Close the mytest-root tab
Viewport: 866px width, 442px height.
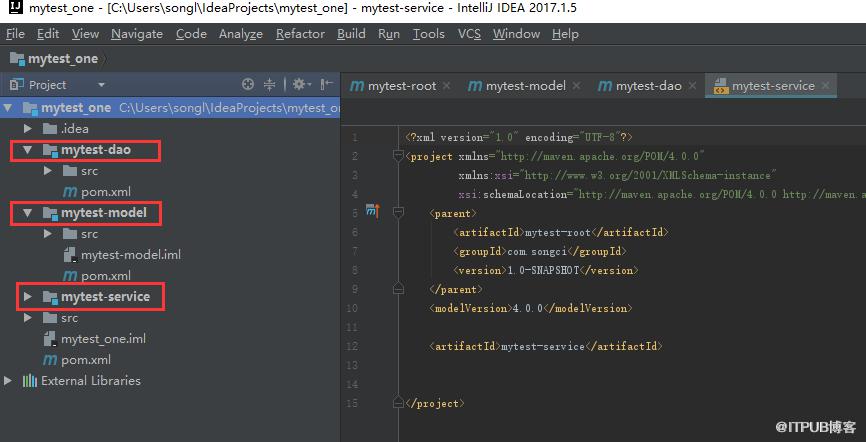(x=446, y=86)
